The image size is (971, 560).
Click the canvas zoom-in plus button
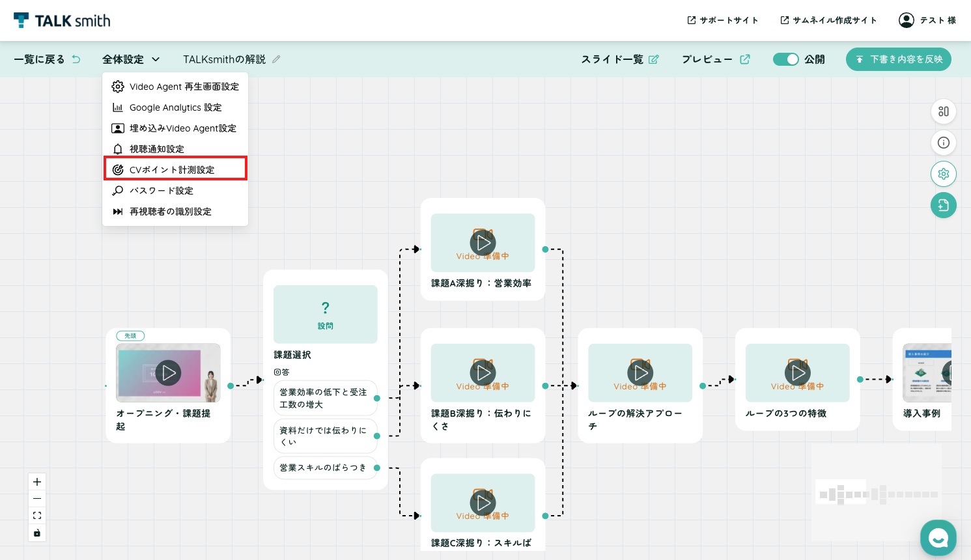click(37, 482)
